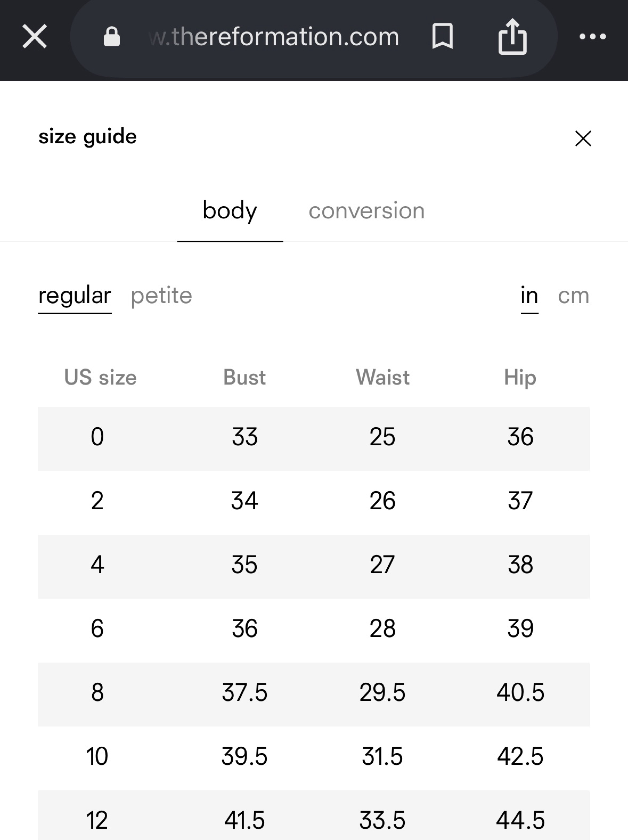Tap the Hip column header
The width and height of the screenshot is (628, 840).
520,378
